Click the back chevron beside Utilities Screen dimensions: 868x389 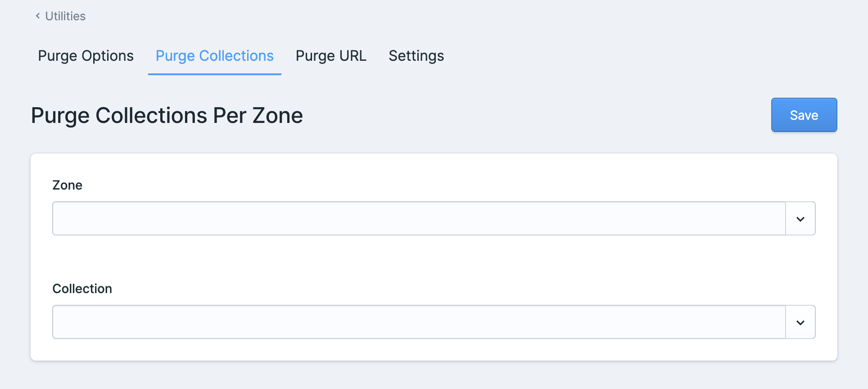38,16
